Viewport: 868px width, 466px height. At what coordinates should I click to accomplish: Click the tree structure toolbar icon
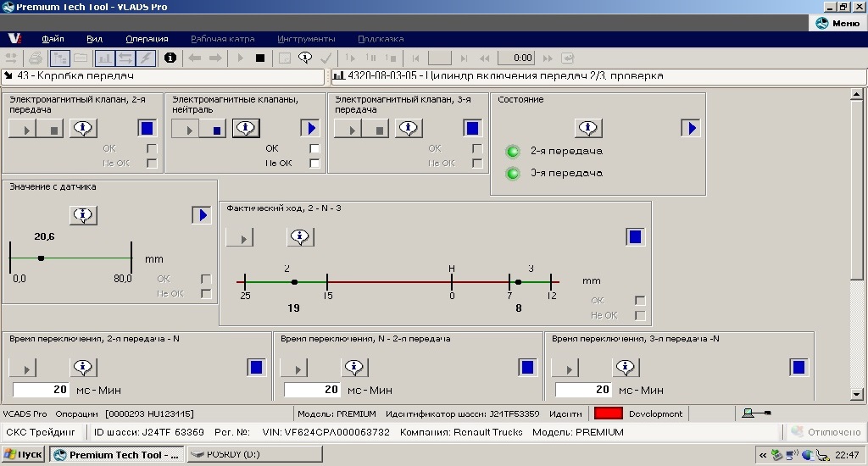click(x=60, y=58)
